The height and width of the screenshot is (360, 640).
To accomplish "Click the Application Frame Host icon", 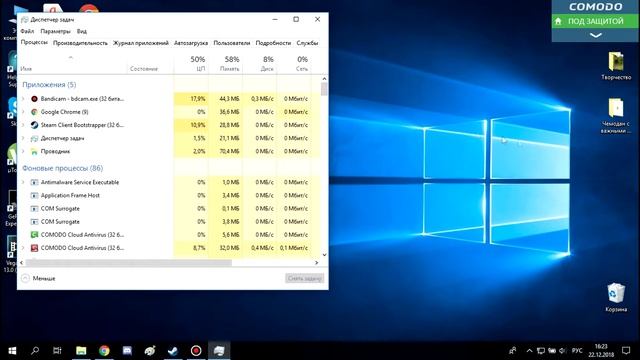I will [34, 196].
